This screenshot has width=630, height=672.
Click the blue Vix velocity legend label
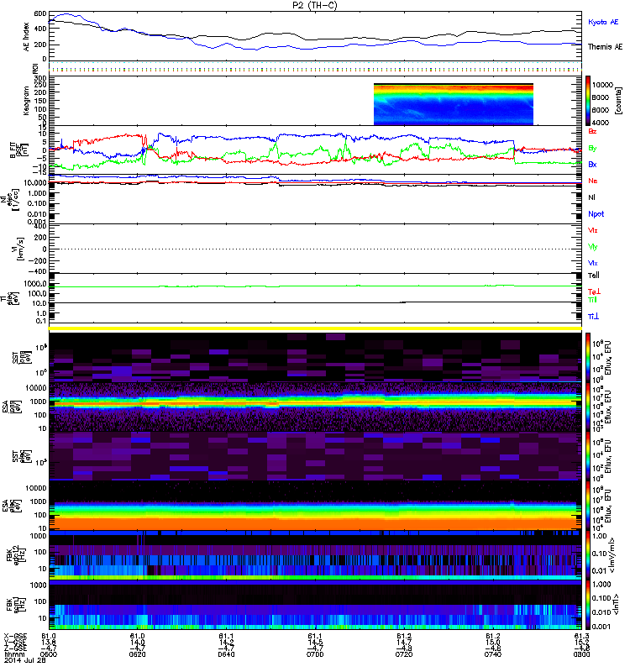(x=593, y=263)
